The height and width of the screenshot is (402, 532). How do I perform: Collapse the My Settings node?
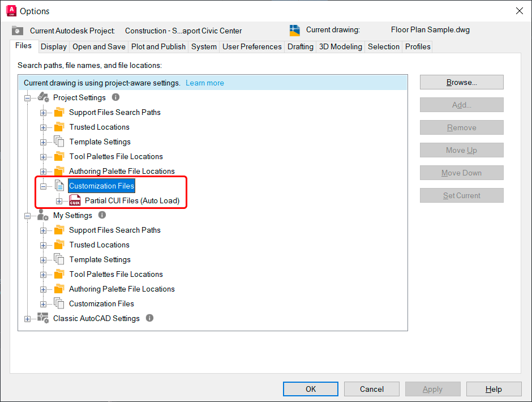coord(28,216)
